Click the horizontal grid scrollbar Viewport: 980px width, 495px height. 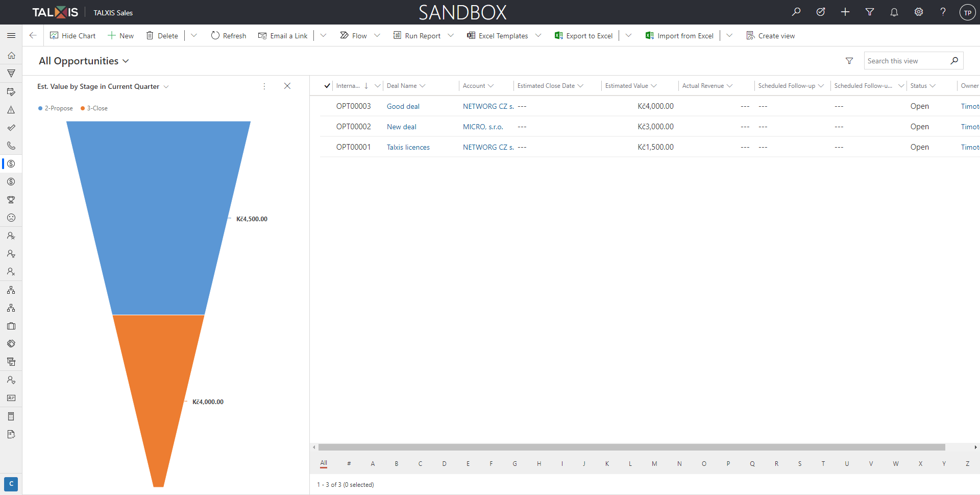632,447
